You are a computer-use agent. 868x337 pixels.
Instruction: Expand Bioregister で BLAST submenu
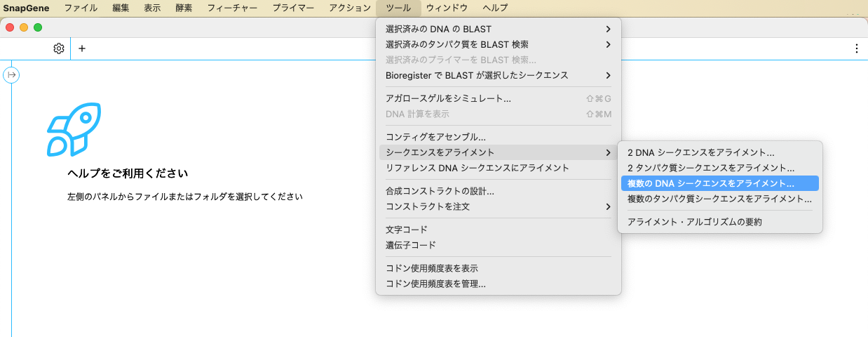(499, 75)
